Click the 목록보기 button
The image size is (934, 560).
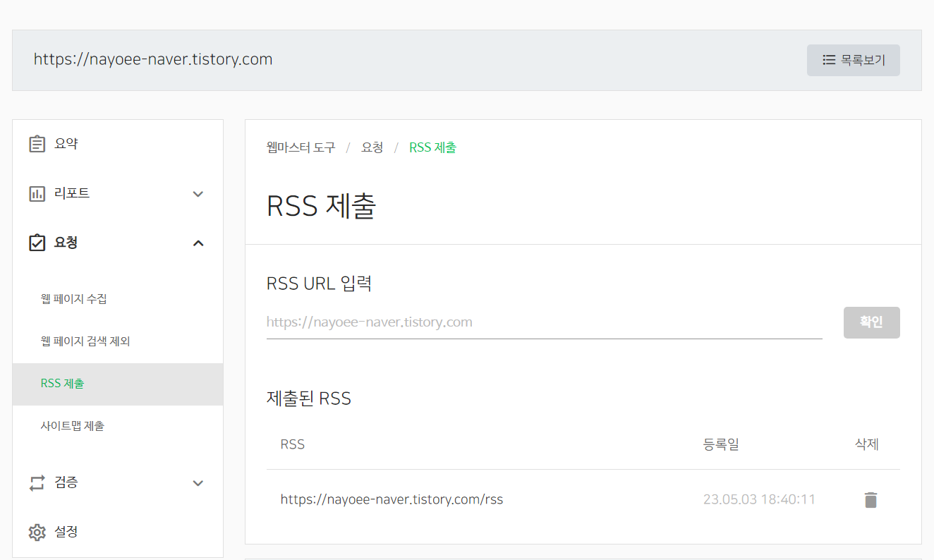pos(854,60)
